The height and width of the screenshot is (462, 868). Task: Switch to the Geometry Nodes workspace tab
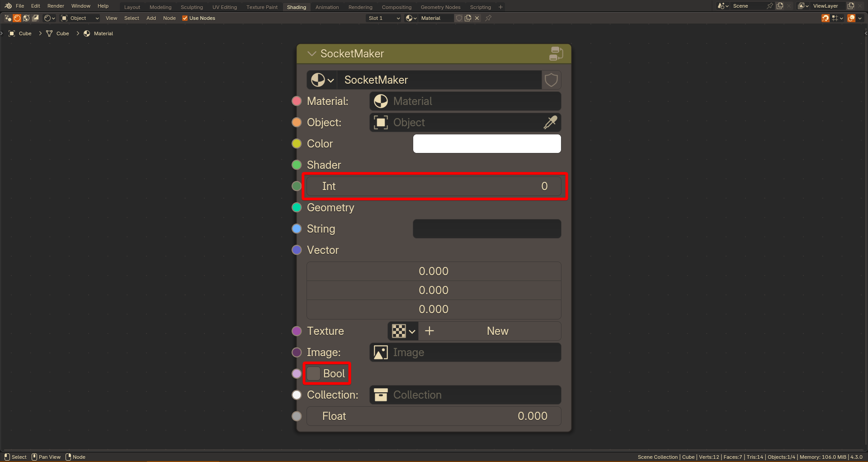439,7
